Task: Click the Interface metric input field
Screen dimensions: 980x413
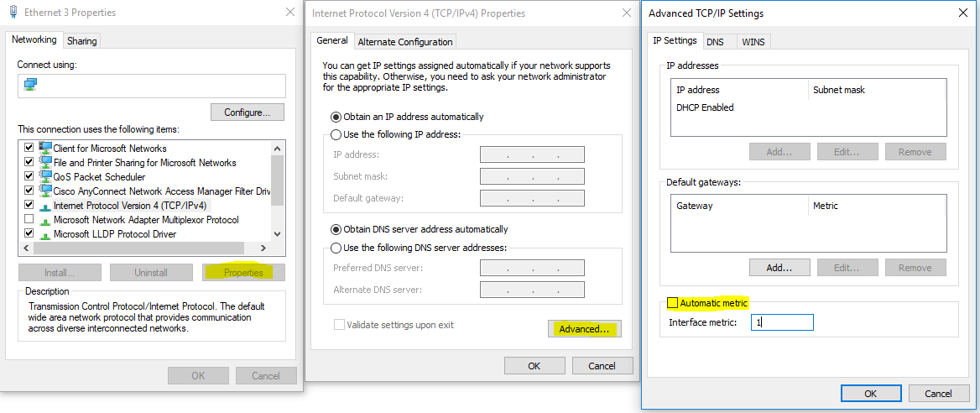Action: point(782,322)
